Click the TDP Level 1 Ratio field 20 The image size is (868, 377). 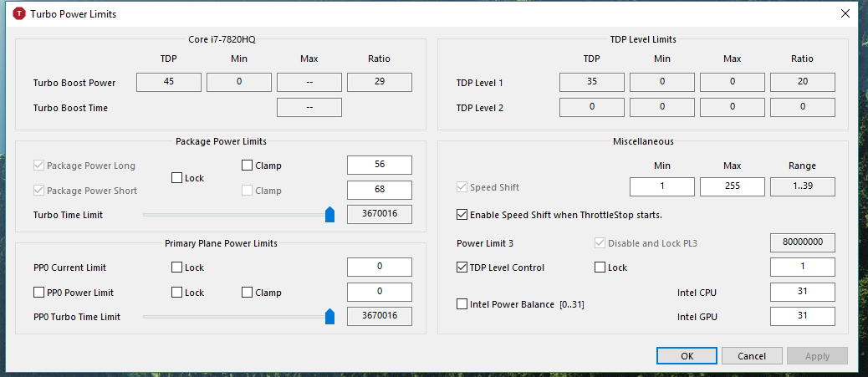click(x=803, y=82)
